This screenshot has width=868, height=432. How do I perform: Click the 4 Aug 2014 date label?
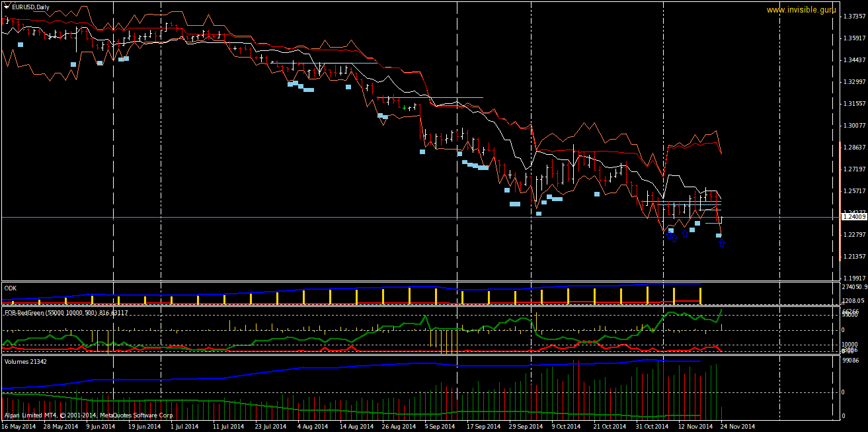click(x=313, y=427)
